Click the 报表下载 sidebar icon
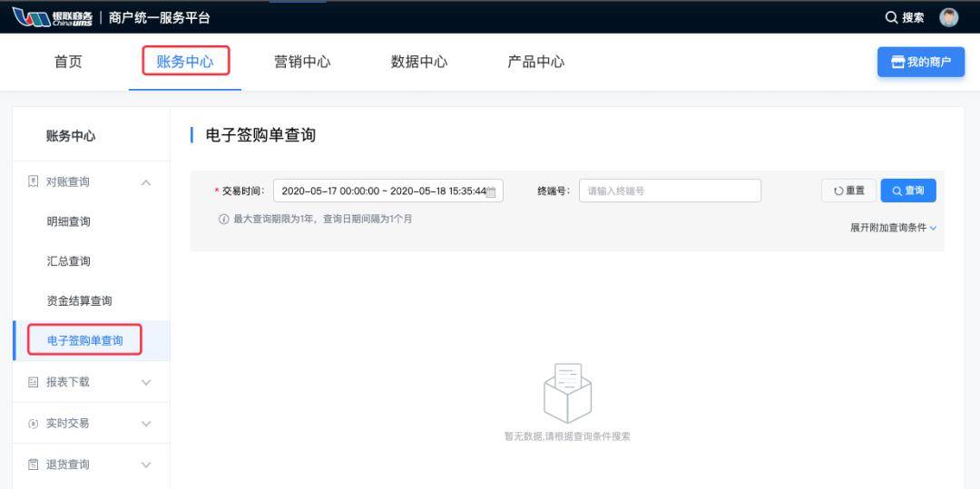This screenshot has width=980, height=489. tap(34, 382)
